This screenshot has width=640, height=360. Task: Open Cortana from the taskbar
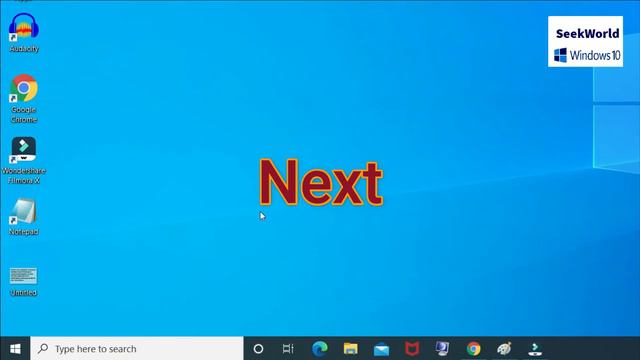(258, 349)
